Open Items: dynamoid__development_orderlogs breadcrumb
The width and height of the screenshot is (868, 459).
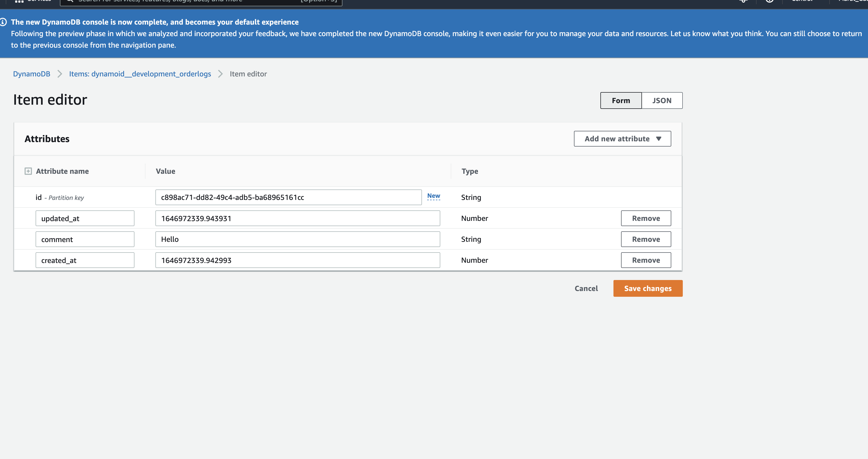pyautogui.click(x=140, y=74)
